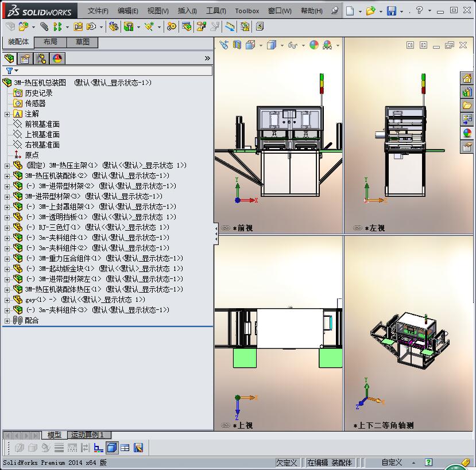This screenshot has width=476, height=470.
Task: Click the *上下二等角轴测 isometric viewport label
Action: point(383,425)
